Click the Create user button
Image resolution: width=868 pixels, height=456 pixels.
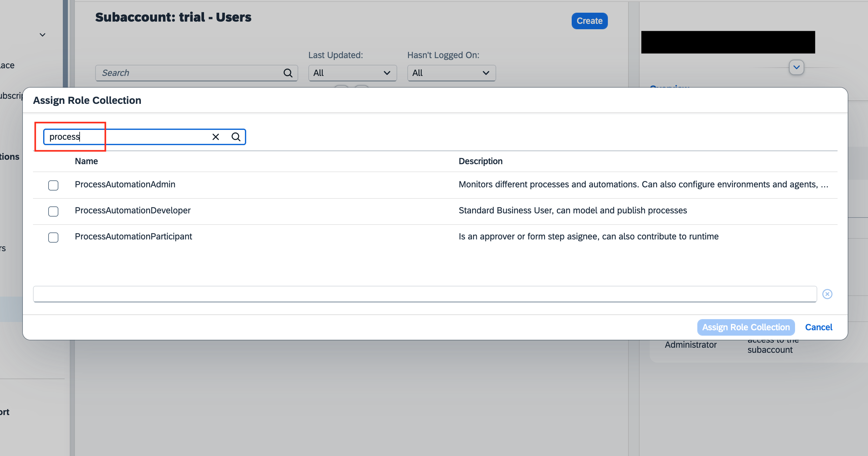589,21
